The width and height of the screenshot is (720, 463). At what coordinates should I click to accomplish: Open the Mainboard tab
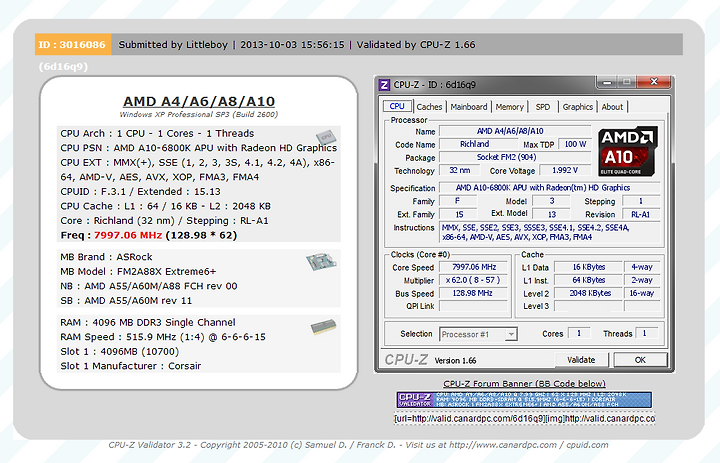469,107
